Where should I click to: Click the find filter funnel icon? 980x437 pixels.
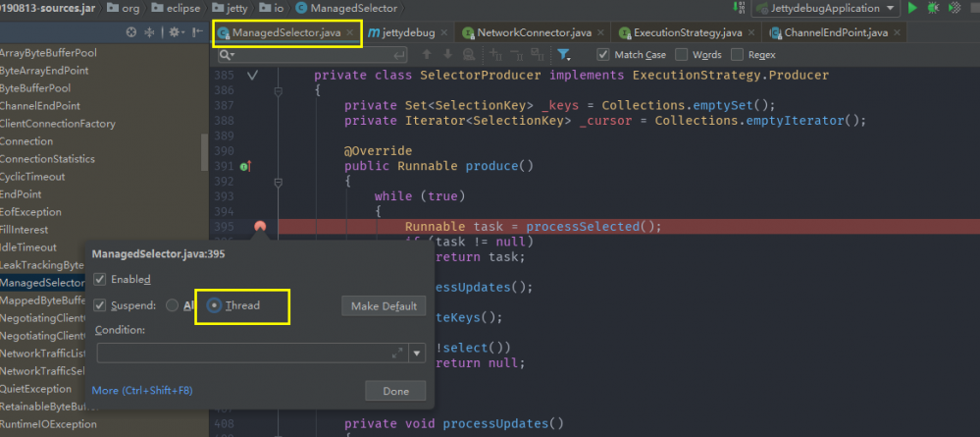[564, 55]
